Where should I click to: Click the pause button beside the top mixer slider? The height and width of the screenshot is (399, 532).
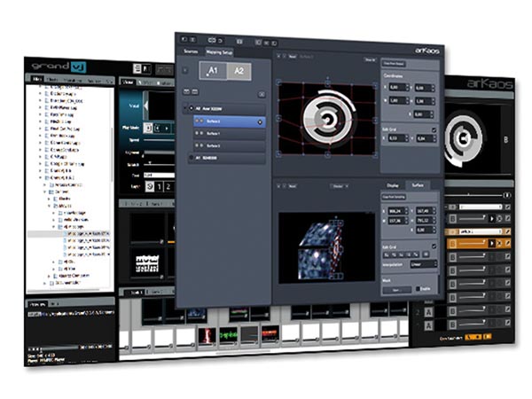click(506, 195)
